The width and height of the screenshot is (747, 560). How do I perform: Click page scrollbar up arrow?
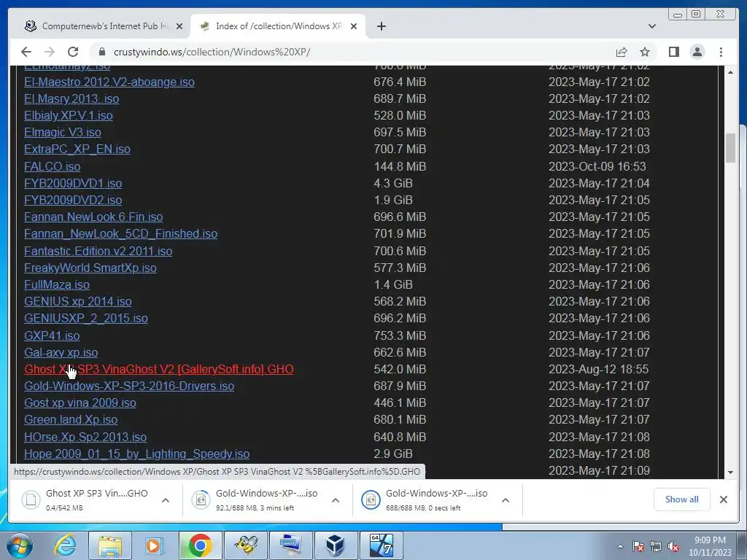(x=730, y=72)
